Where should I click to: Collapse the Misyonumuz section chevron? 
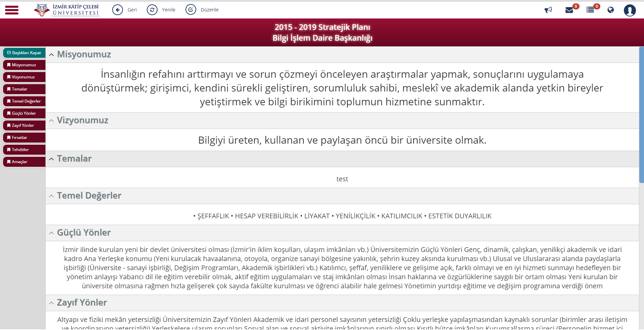click(x=51, y=55)
